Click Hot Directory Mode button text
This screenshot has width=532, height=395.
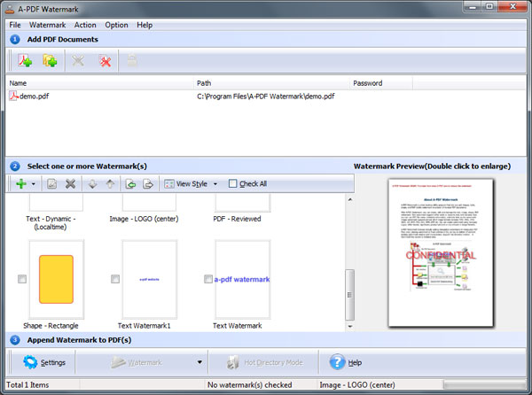pos(273,362)
